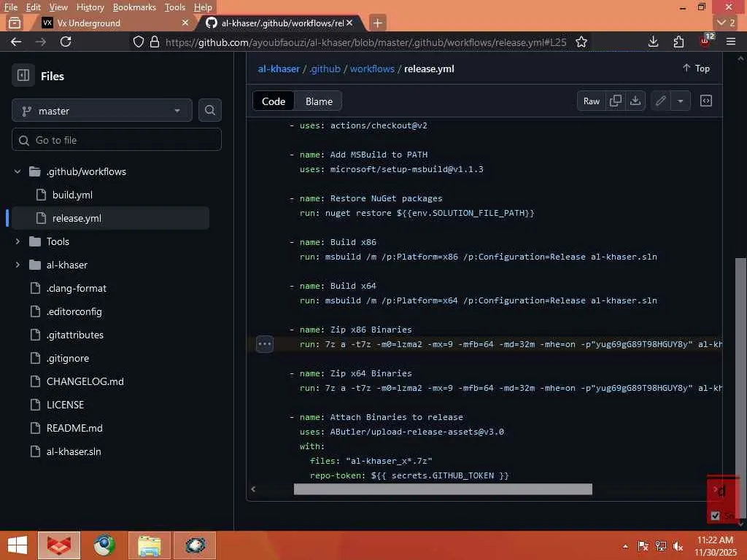The width and height of the screenshot is (747, 560).
Task: Open File Explorer from the taskbar
Action: [x=150, y=545]
